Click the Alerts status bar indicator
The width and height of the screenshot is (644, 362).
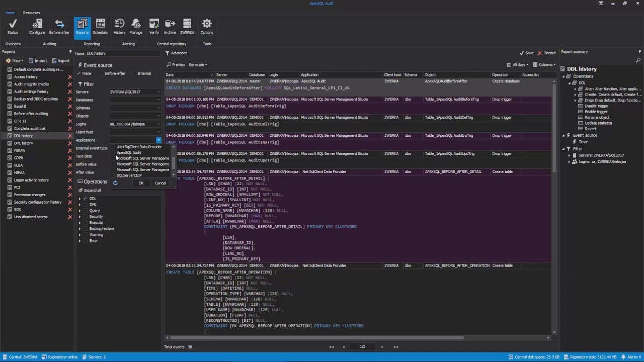point(630,357)
